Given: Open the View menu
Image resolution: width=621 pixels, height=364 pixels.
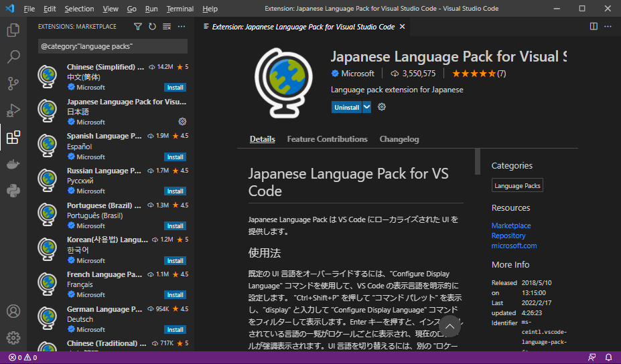Looking at the screenshot, I should 111,9.
